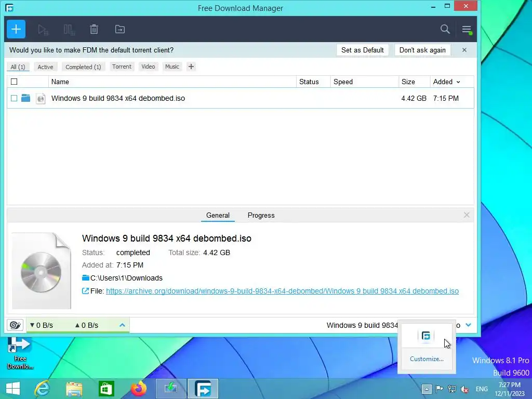This screenshot has width=532, height=399.
Task: Click the ISO file icon in the download row
Action: coord(41,98)
